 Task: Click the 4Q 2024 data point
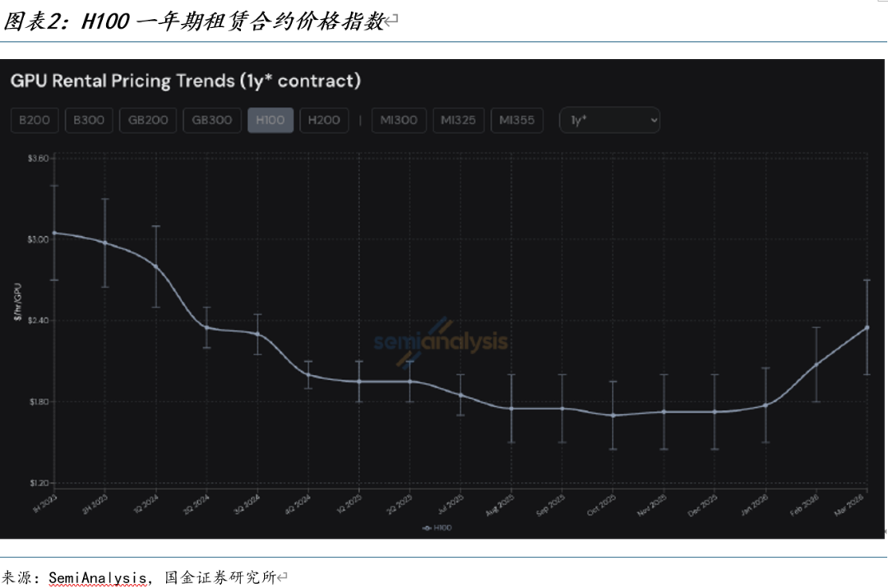tap(308, 374)
